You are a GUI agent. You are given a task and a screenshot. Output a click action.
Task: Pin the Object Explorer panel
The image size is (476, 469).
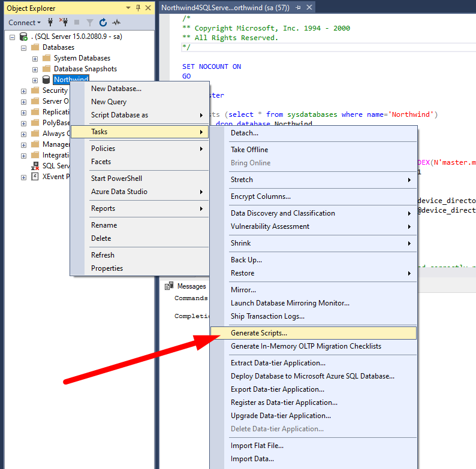tap(138, 8)
